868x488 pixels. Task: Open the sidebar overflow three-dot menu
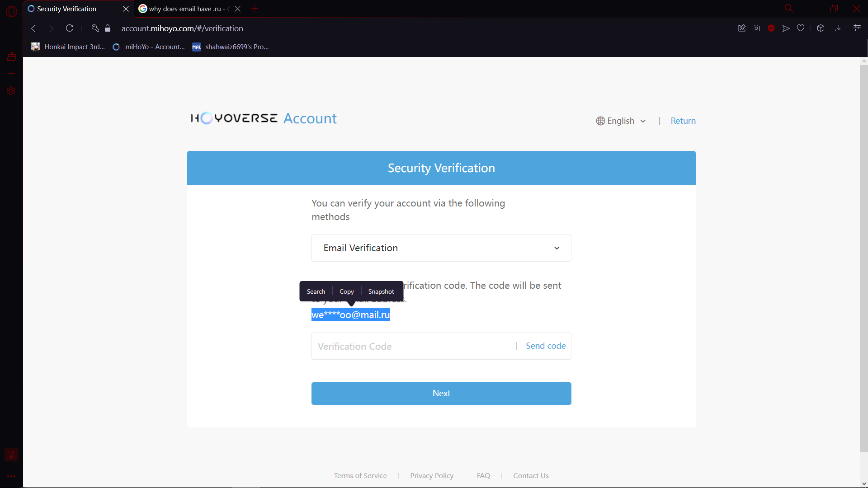pos(11,476)
